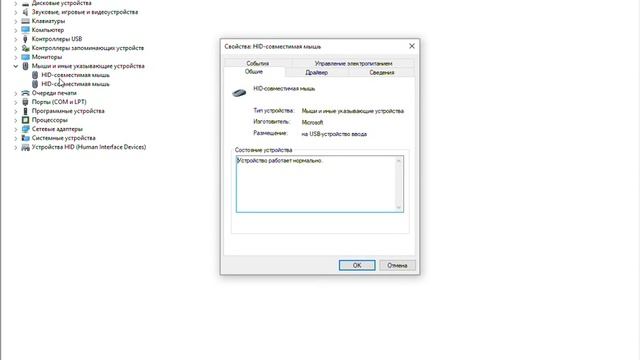Select the Мониторы row label
Screen dimensions: 640x360
[x=47, y=57]
